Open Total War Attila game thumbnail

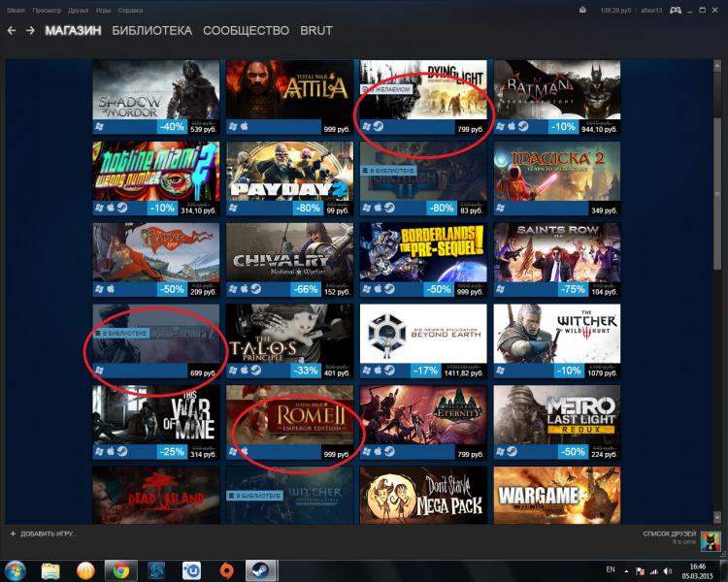pyautogui.click(x=289, y=89)
